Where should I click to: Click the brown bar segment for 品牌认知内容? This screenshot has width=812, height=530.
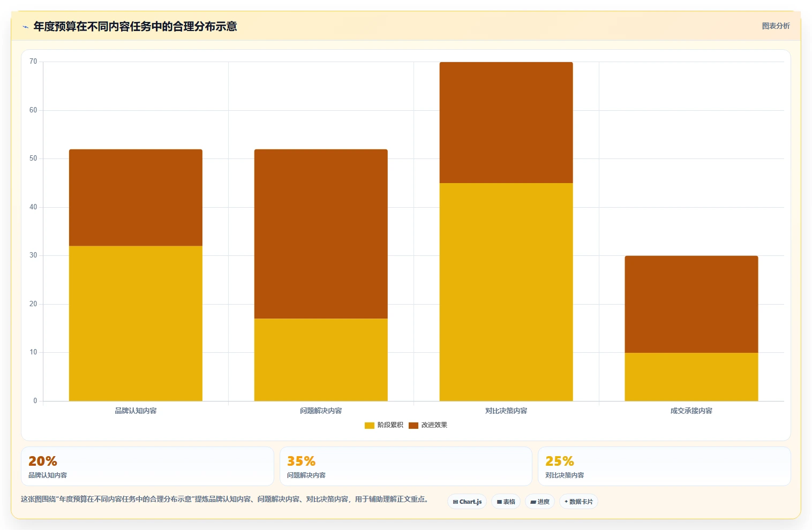136,198
